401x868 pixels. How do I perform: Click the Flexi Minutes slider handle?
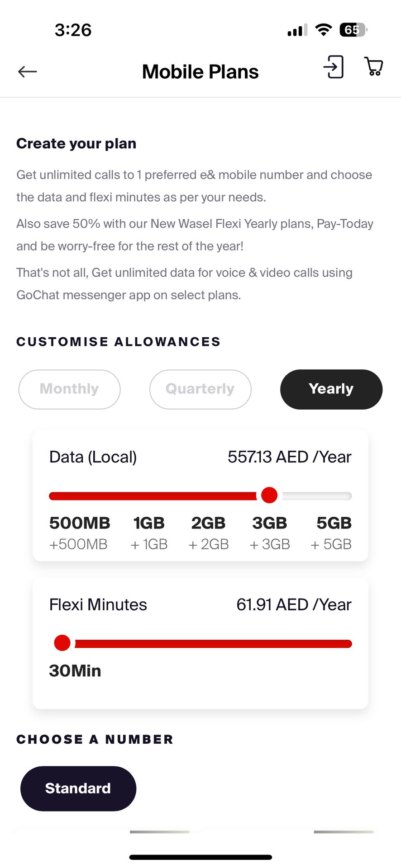click(x=62, y=643)
